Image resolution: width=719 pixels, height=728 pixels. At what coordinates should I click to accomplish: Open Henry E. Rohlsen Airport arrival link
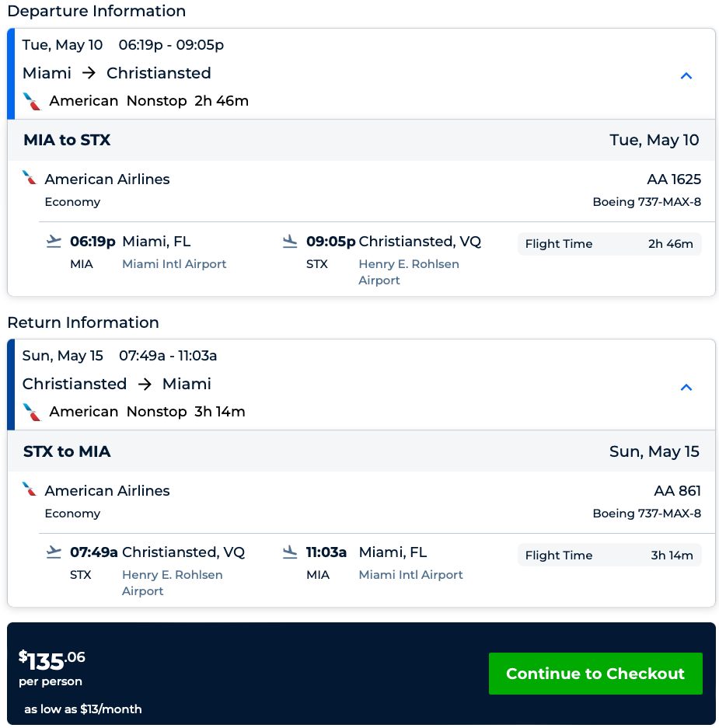(x=409, y=272)
